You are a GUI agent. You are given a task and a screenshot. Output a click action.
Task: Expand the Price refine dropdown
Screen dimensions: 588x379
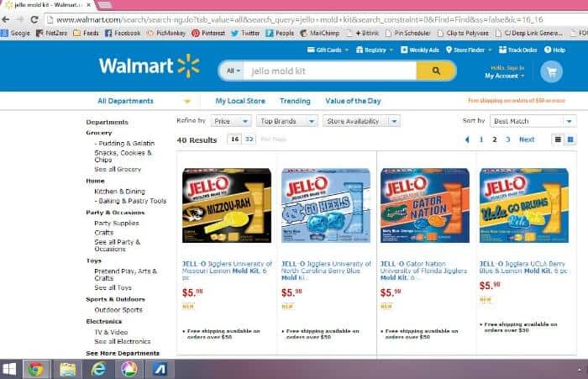[x=231, y=121]
